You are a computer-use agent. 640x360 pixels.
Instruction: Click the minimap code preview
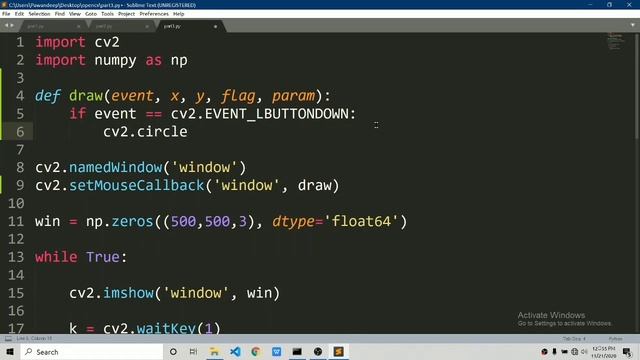(x=615, y=41)
